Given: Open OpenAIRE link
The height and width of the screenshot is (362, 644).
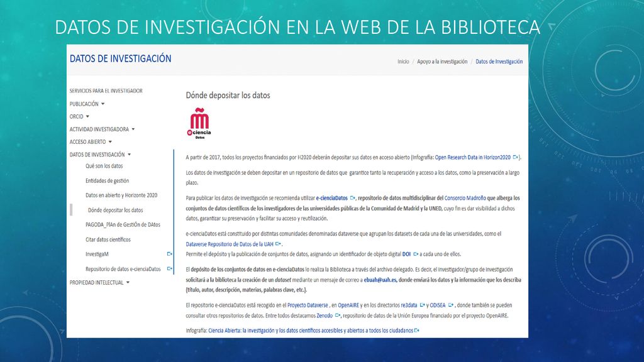Looking at the screenshot, I should coord(348,305).
